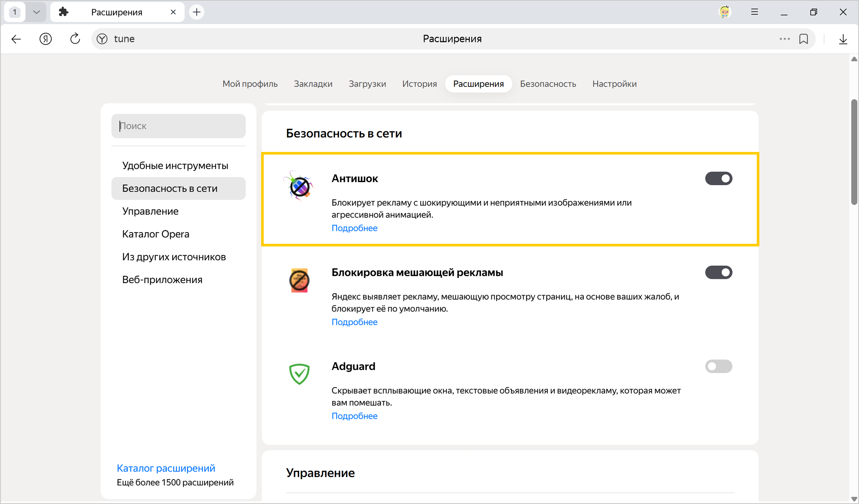The image size is (859, 504).
Task: Click the back navigation arrow
Action: point(16,39)
